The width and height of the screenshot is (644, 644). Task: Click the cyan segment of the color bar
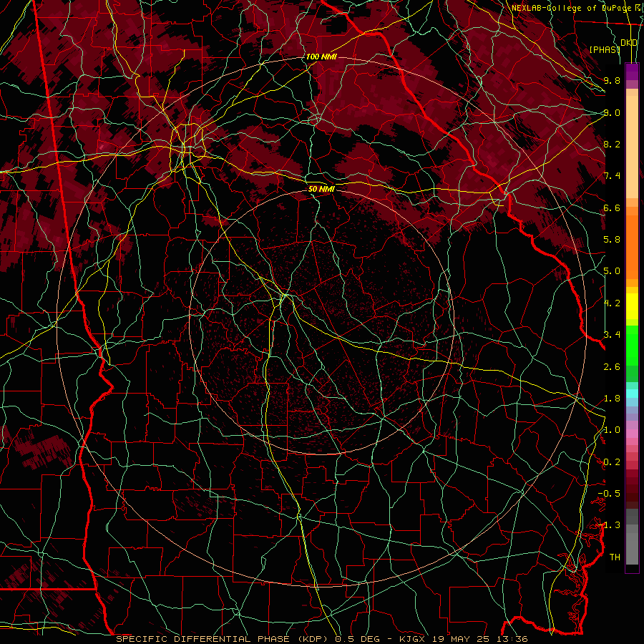(x=632, y=394)
